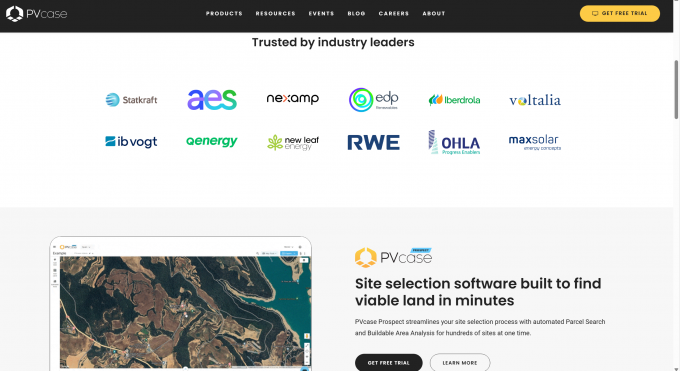Click the Iberdrola logo

click(454, 100)
